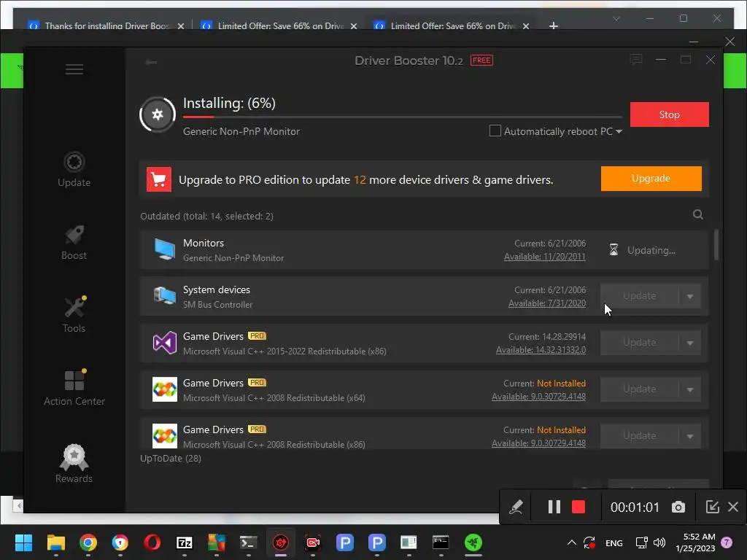Viewport: 747px width, 560px height.
Task: Open Available: 14.32.31332.0 link
Action: click(541, 349)
